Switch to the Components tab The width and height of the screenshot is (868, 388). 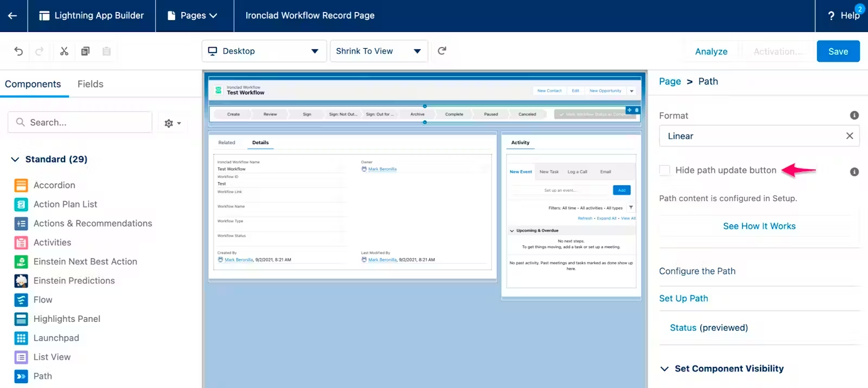[x=33, y=84]
